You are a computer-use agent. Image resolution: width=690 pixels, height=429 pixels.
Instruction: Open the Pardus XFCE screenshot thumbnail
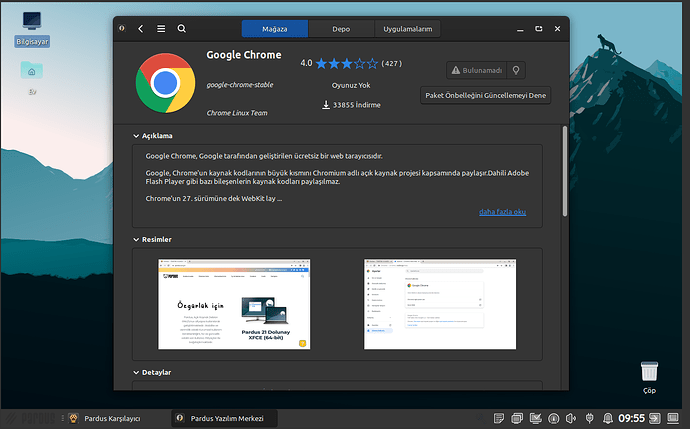tap(233, 304)
